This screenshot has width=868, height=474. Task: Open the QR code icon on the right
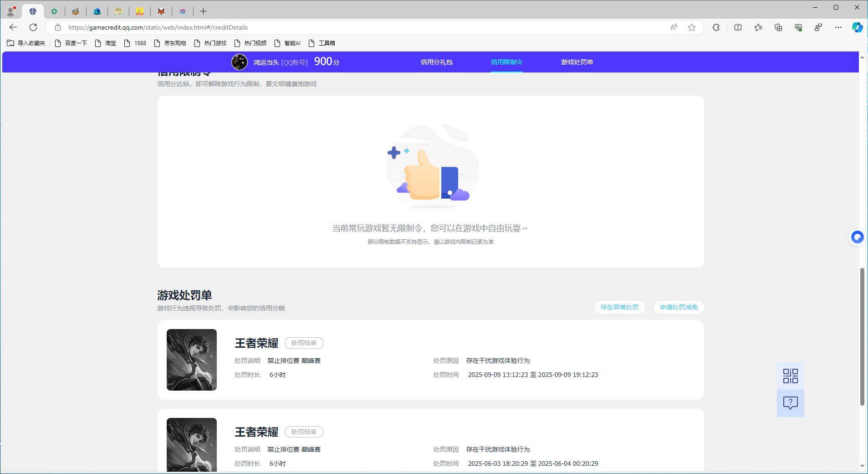coord(791,376)
